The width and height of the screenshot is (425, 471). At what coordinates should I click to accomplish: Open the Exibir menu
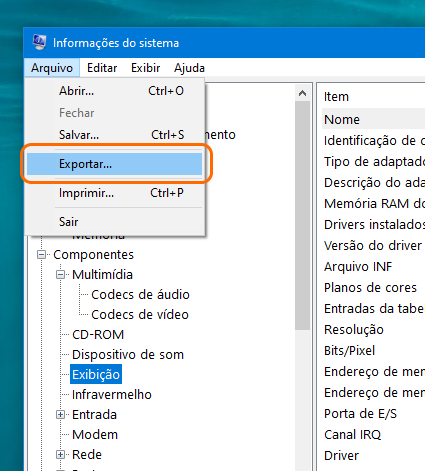tap(145, 68)
